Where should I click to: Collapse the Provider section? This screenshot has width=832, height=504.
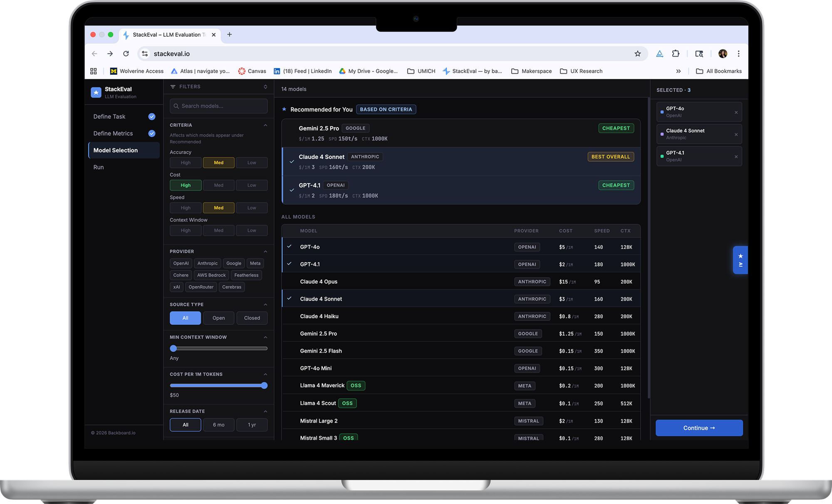(x=265, y=252)
